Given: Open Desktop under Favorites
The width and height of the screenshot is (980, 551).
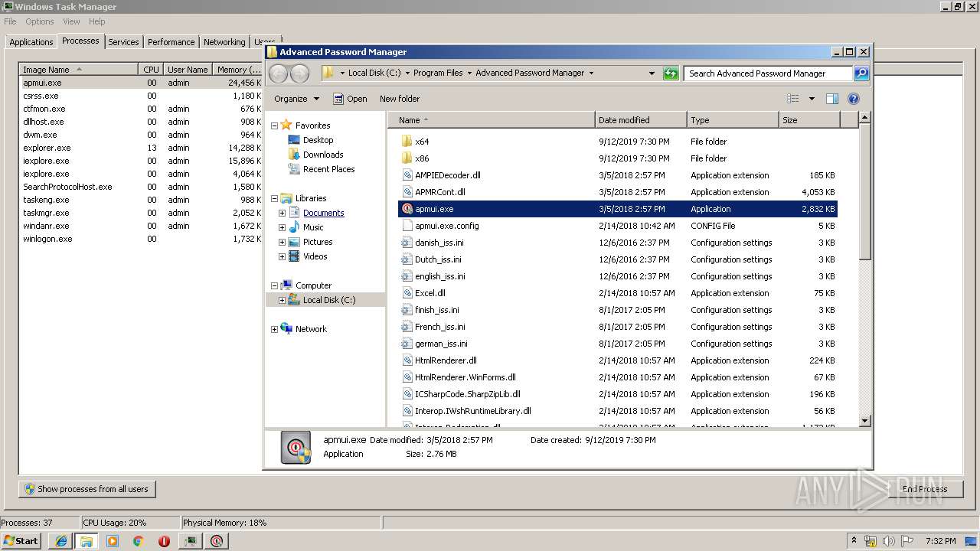Looking at the screenshot, I should pos(318,140).
